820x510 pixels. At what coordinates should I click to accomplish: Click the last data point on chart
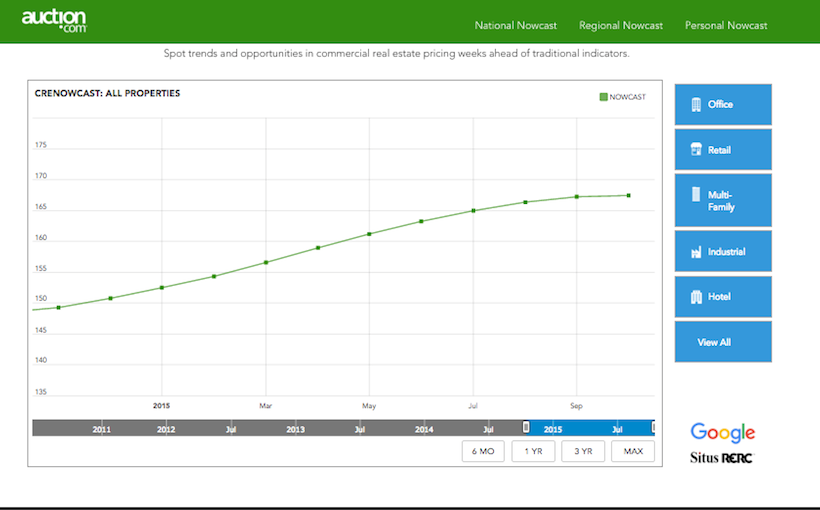click(629, 196)
